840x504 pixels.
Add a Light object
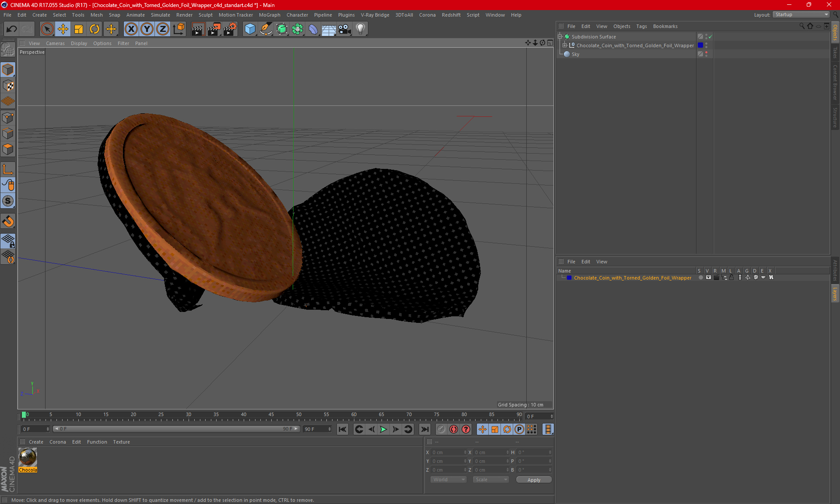pos(360,29)
